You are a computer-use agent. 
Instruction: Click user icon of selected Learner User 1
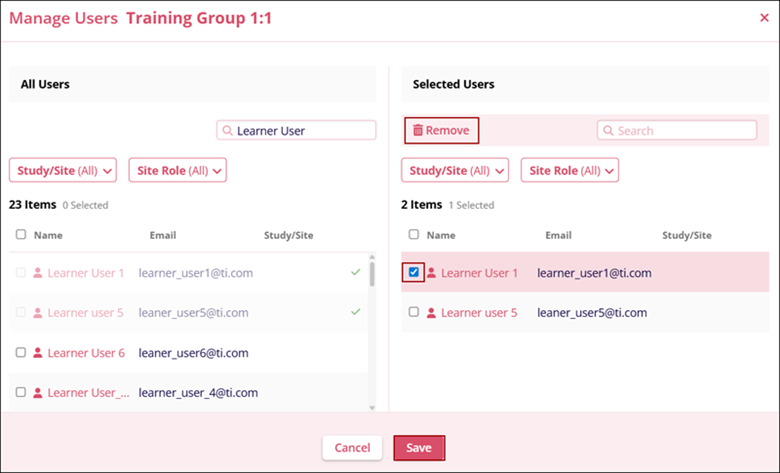click(432, 273)
